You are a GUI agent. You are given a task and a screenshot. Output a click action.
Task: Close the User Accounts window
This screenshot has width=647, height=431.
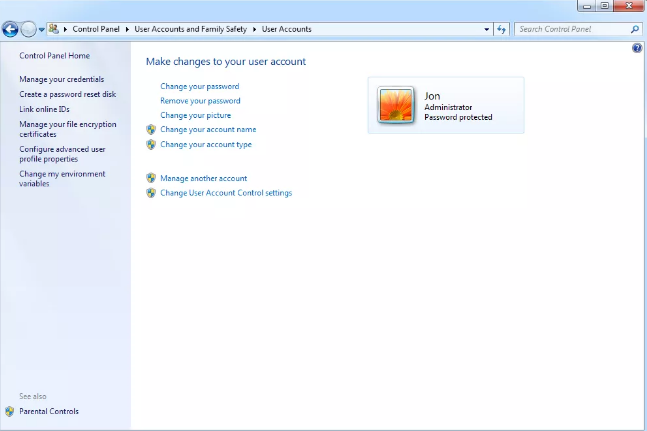(x=628, y=6)
